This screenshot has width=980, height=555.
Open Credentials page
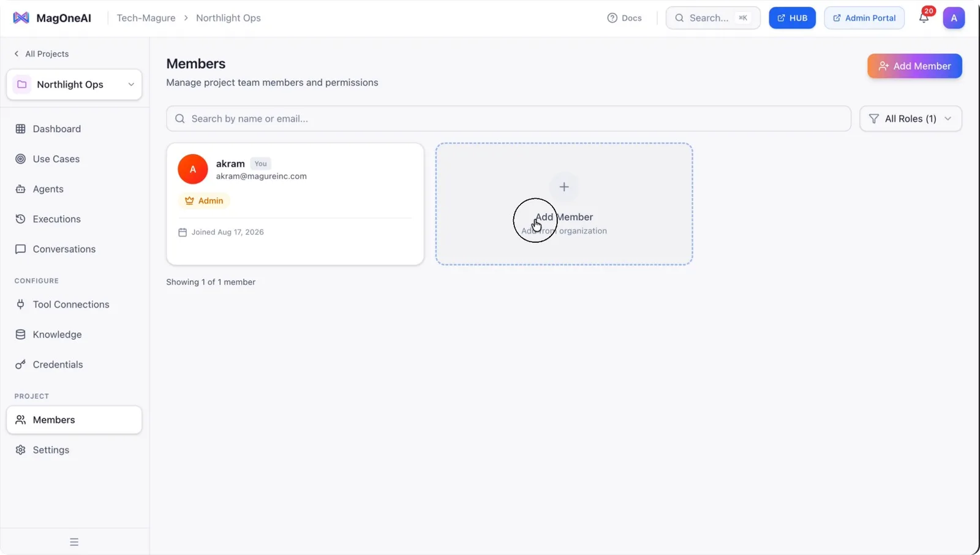click(74, 364)
